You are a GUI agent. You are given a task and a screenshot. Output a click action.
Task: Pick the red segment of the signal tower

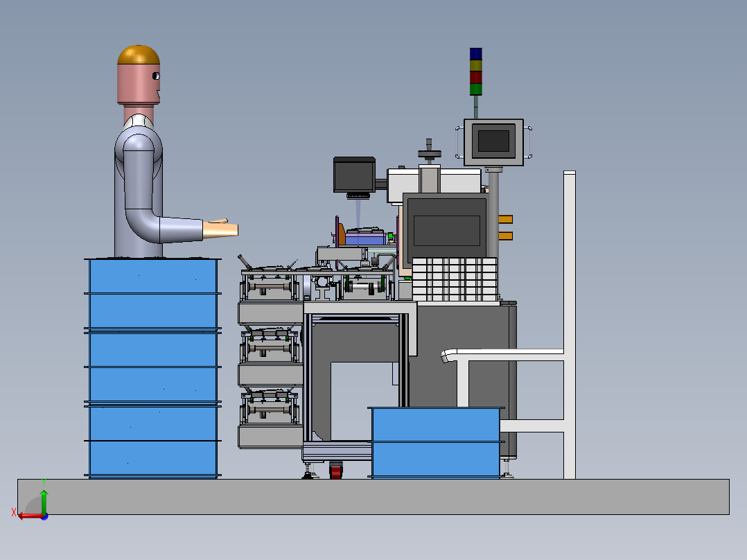475,78
